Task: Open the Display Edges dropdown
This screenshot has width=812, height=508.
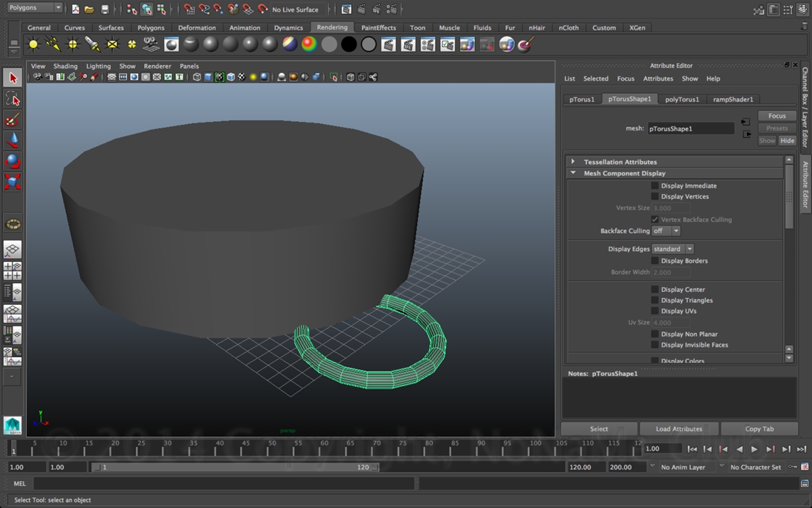Action: point(673,249)
